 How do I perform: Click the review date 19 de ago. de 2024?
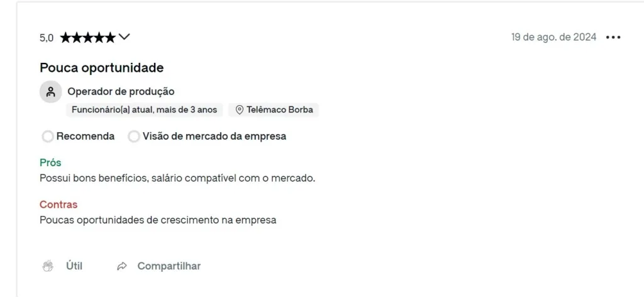553,37
